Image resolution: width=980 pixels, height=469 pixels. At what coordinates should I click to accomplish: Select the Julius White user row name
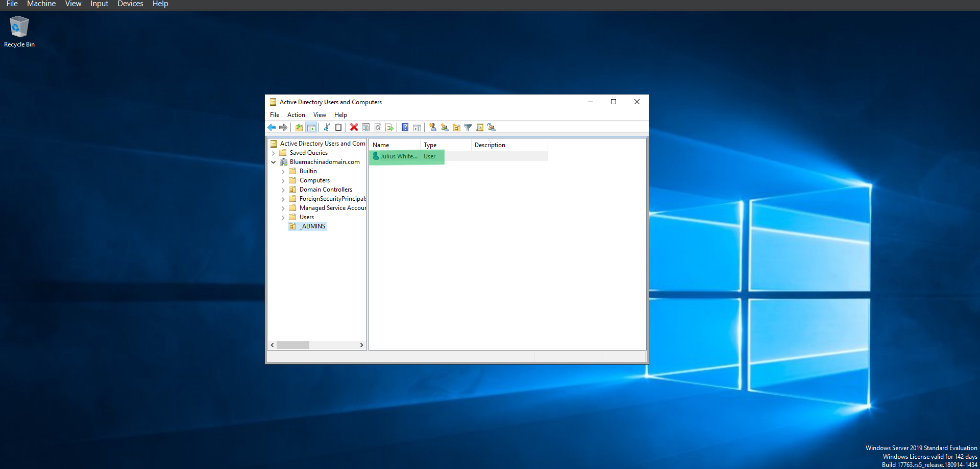click(399, 156)
